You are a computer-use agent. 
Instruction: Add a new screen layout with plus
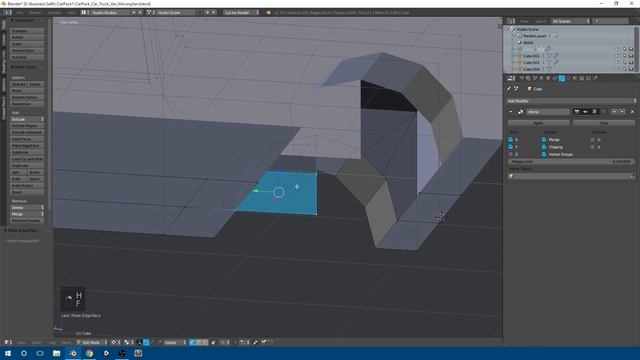(133, 13)
